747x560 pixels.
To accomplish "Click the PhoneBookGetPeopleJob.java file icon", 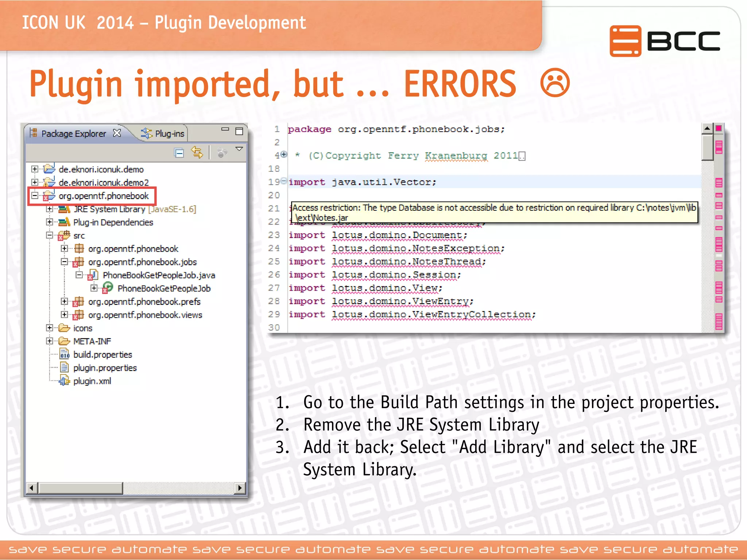I will point(93,275).
